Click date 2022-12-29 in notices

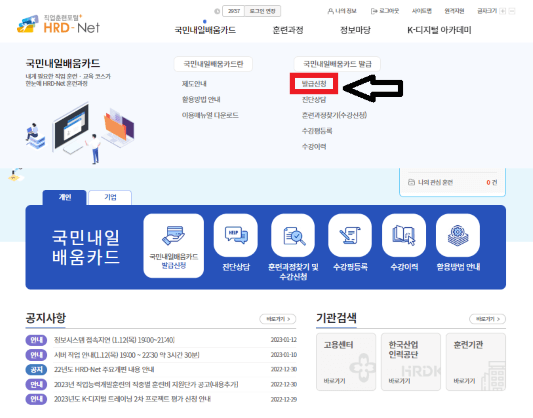tap(283, 399)
